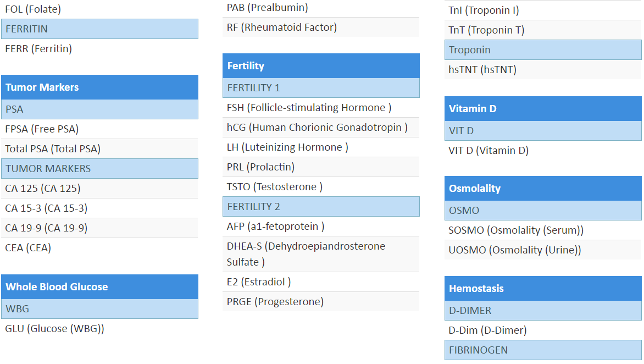Select the FERTILITY 1 group row
This screenshot has width=644, height=364.
[321, 88]
